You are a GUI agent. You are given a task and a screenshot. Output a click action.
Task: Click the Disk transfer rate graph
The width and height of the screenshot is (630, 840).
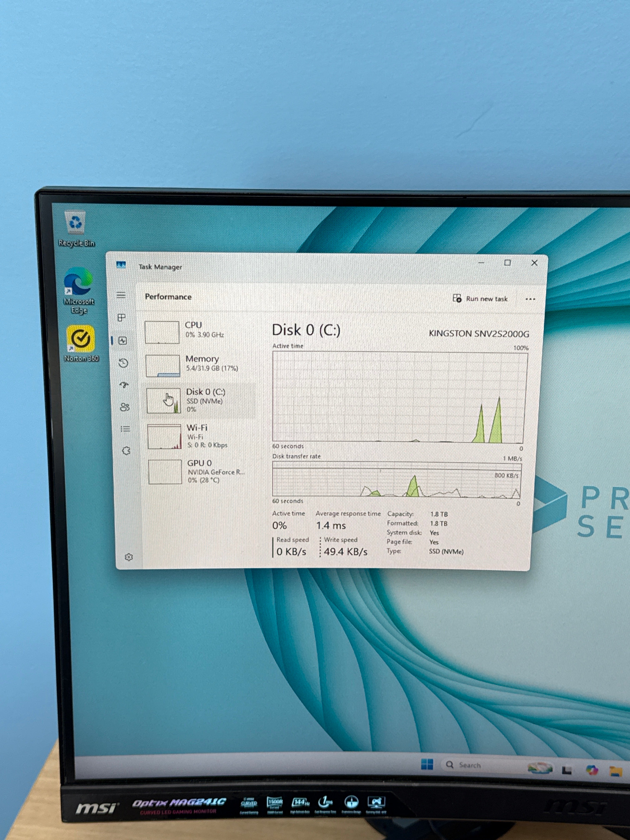pyautogui.click(x=397, y=480)
